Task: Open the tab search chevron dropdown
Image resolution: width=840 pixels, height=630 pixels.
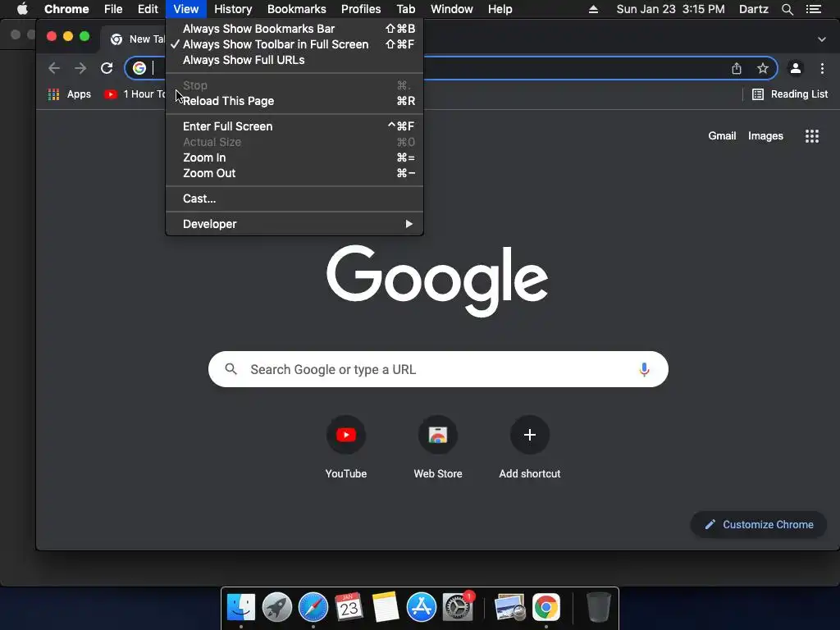Action: coord(822,39)
